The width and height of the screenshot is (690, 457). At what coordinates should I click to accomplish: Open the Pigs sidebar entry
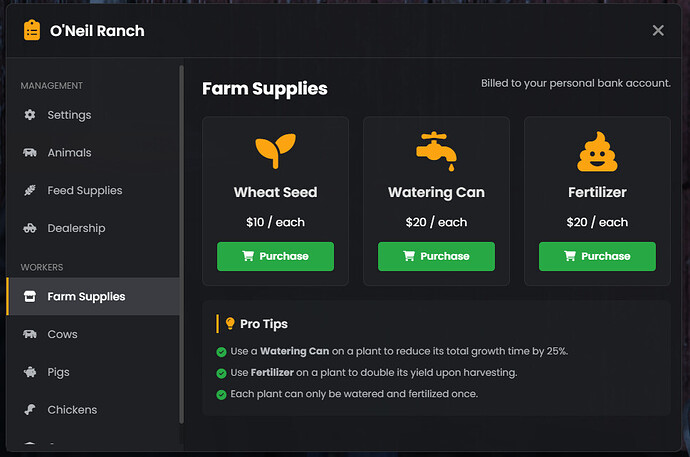pos(58,372)
